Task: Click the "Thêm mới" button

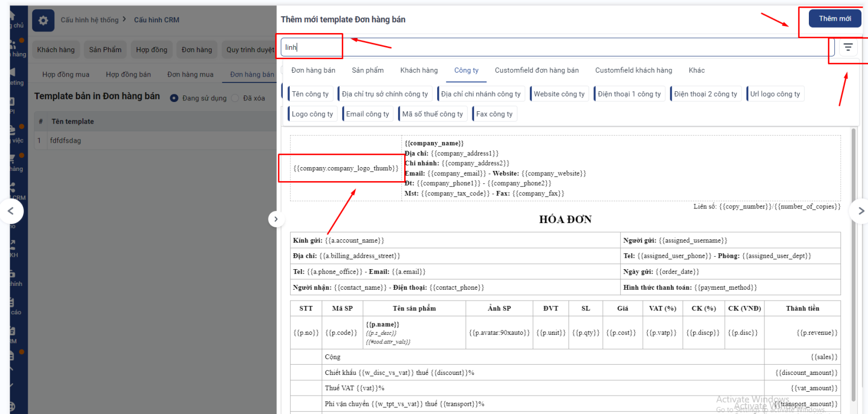Action: point(834,18)
